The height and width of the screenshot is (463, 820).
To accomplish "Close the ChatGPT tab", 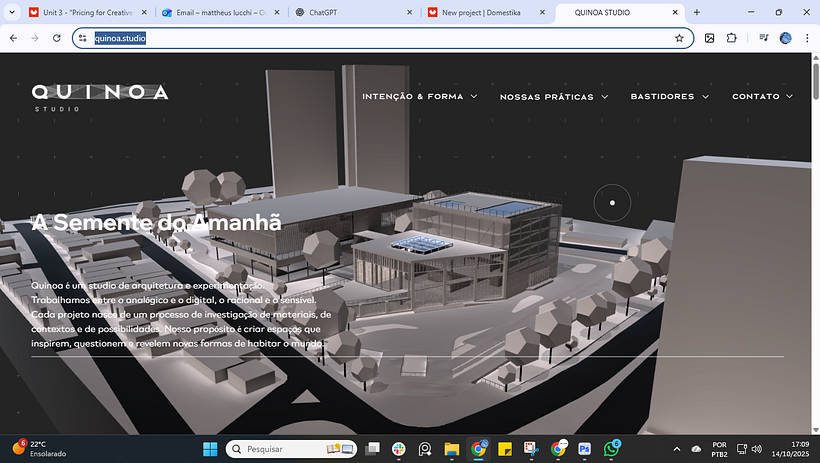I will click(409, 12).
